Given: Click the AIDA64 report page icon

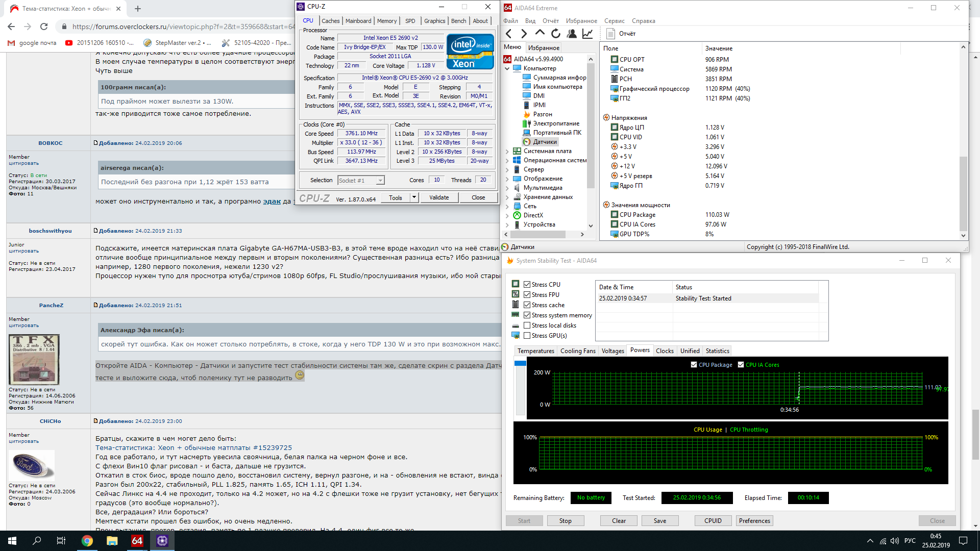Looking at the screenshot, I should 610,34.
